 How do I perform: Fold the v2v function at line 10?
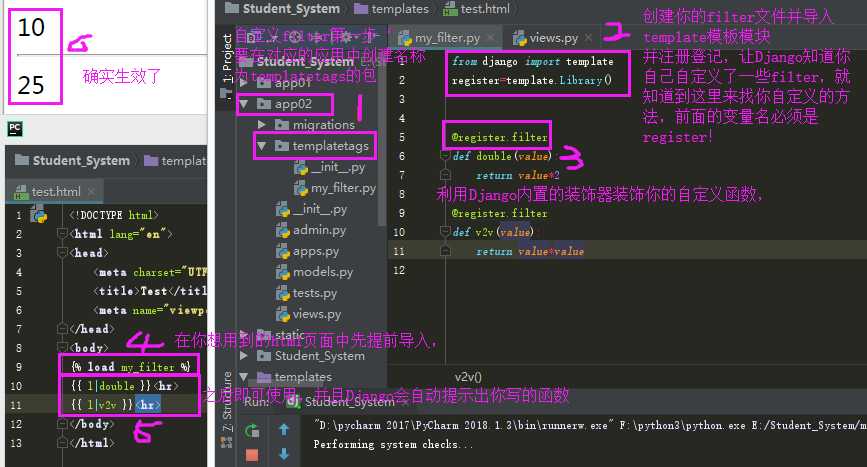click(x=445, y=232)
